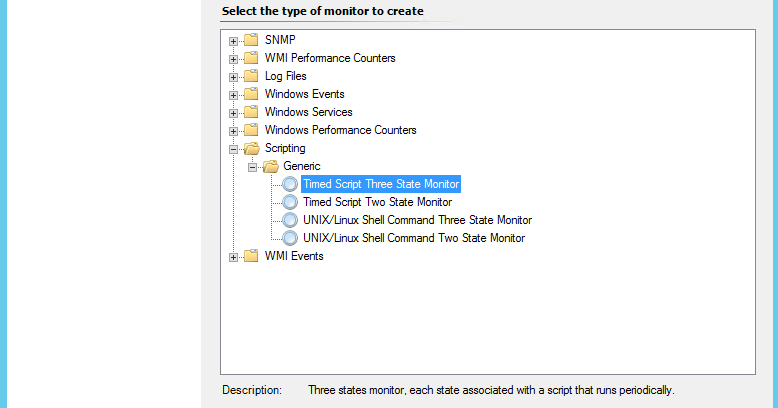Collapse the Generic subfolder node
This screenshot has height=408, width=778.
pos(252,167)
